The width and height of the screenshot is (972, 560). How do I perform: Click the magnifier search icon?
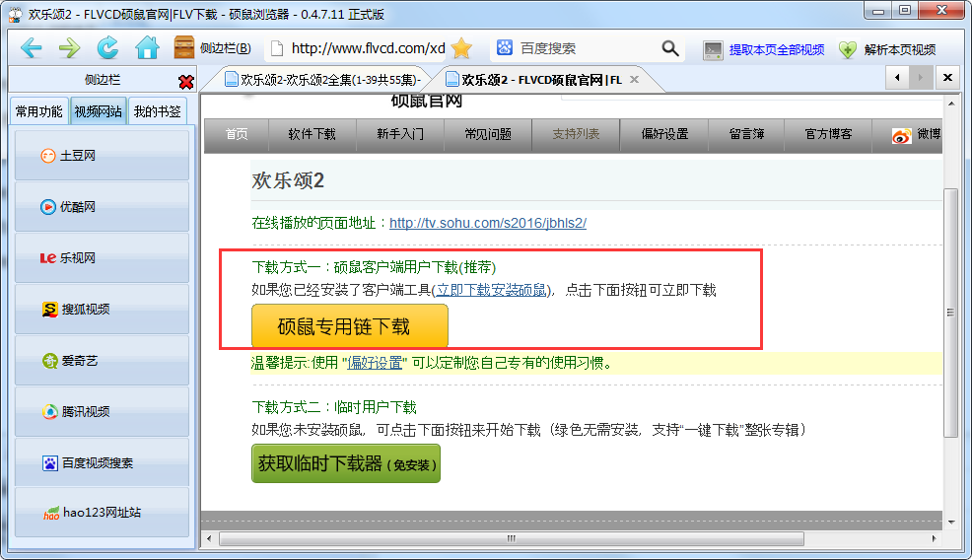pos(670,48)
